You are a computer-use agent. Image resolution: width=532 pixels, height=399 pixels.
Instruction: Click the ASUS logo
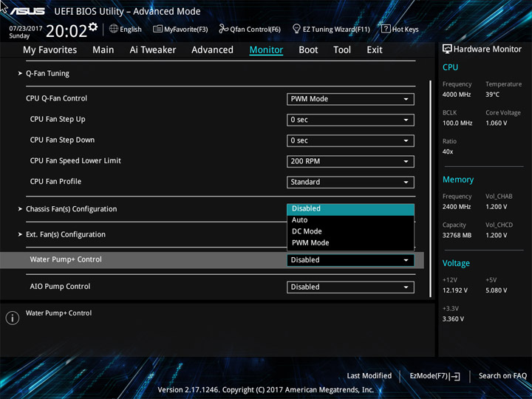27,11
